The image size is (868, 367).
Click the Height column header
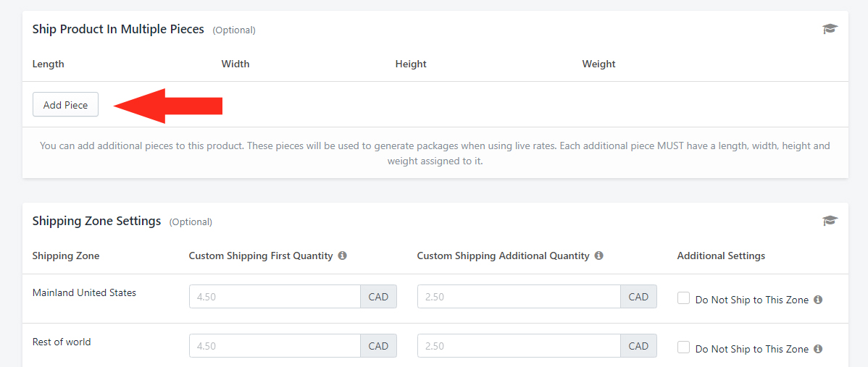tap(411, 64)
